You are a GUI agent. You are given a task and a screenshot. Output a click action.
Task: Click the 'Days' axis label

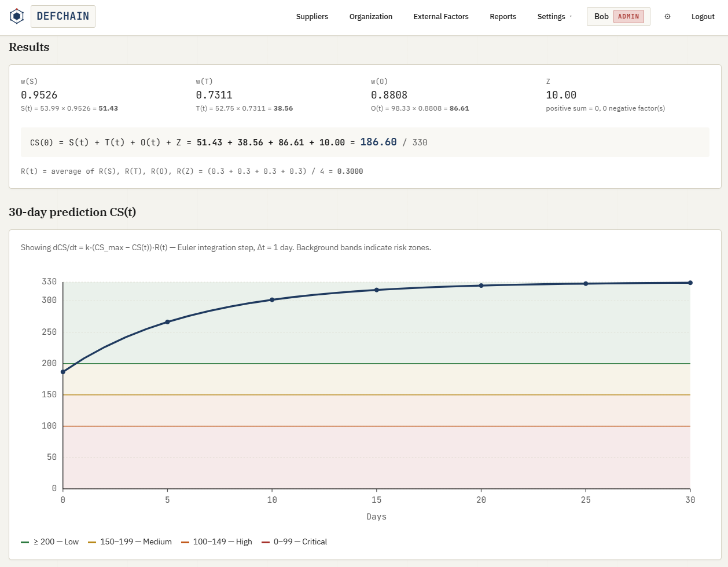(377, 517)
